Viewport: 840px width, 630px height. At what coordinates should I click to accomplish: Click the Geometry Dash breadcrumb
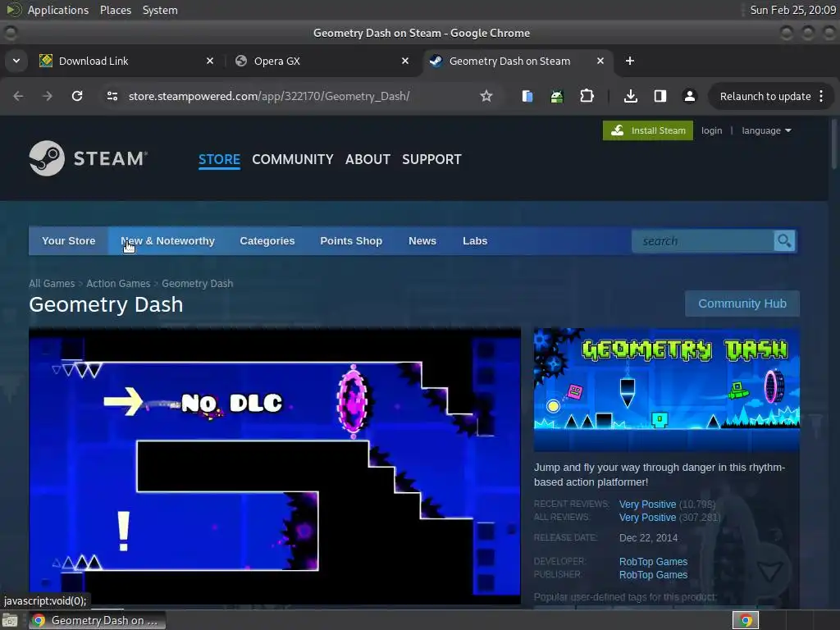click(197, 283)
